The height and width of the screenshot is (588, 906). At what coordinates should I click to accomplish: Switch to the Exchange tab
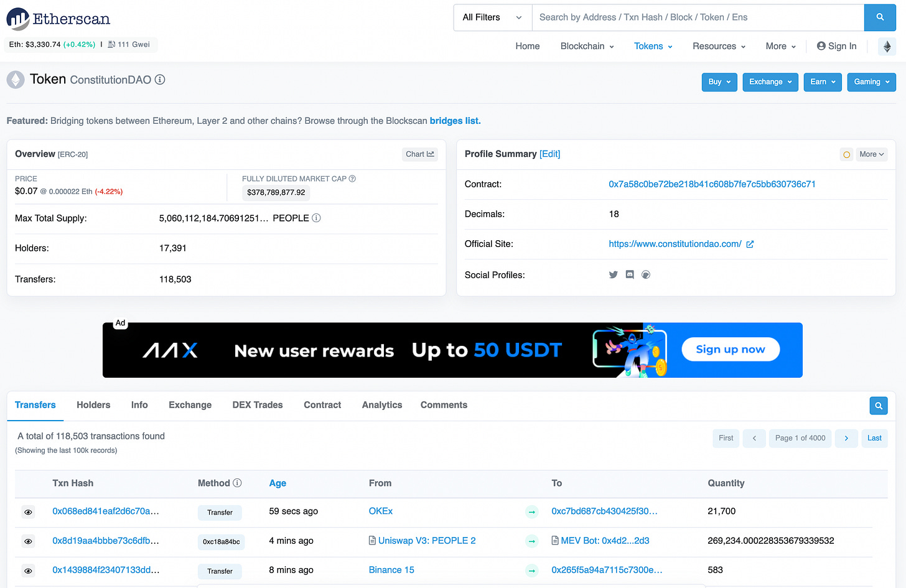click(190, 405)
